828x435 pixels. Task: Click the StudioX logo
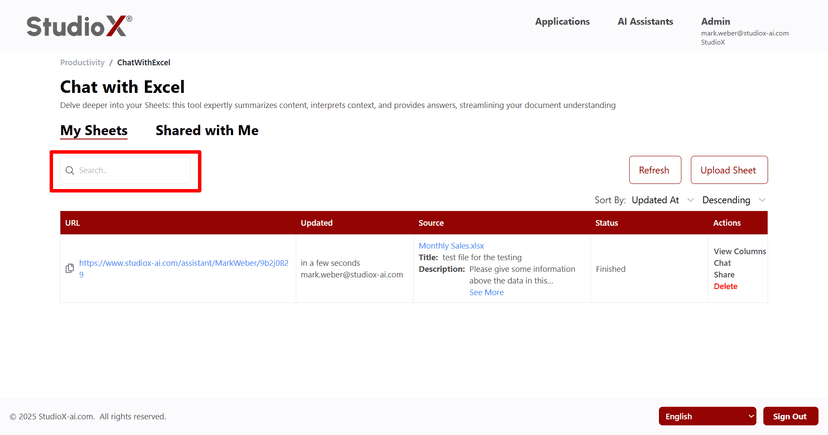coord(79,26)
